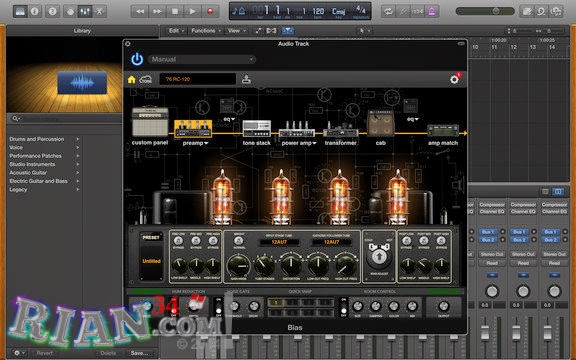
Task: Open the Inspector with the info icon
Action: (x=35, y=11)
